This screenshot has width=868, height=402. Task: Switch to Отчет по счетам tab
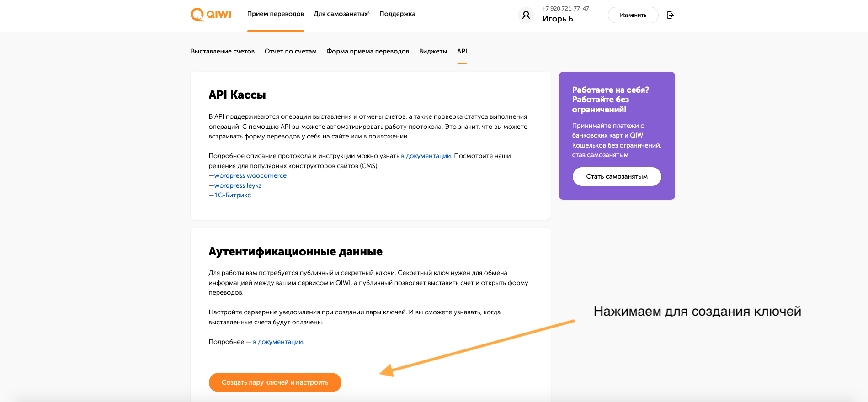pos(291,51)
